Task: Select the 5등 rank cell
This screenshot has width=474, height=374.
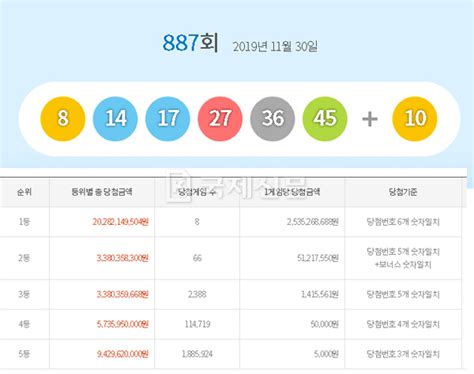Action: [x=24, y=354]
